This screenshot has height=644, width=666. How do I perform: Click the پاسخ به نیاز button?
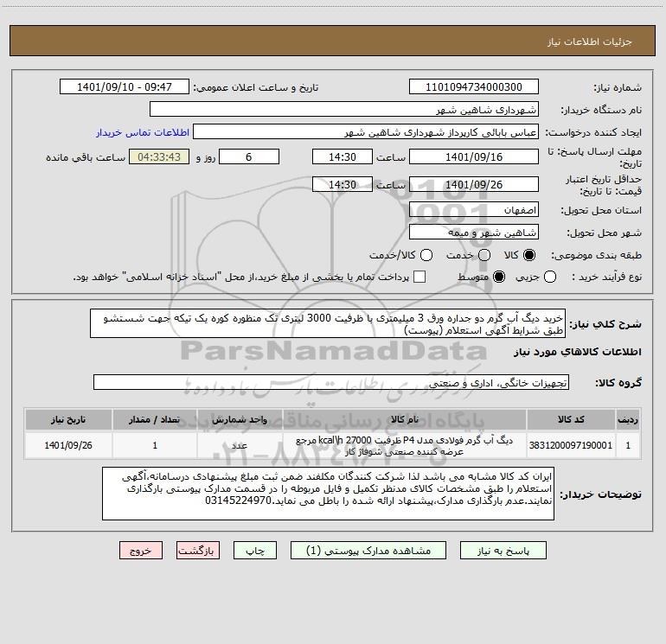tap(503, 551)
